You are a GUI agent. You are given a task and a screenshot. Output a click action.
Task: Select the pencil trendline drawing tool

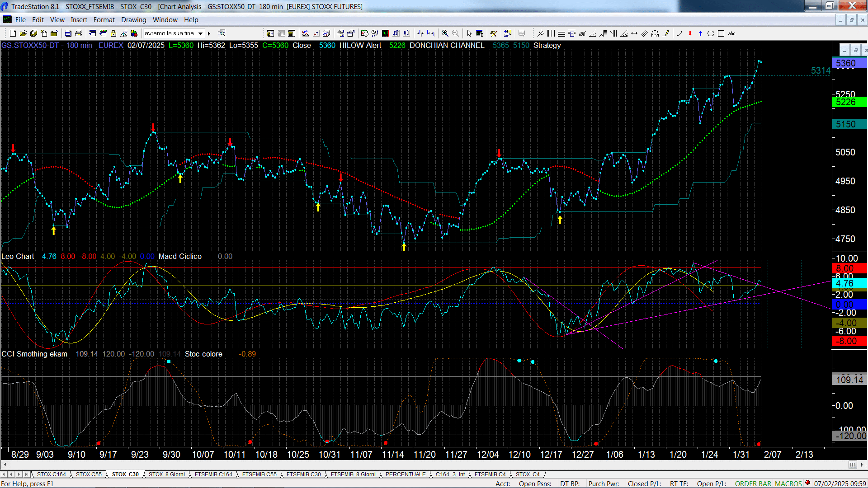point(665,33)
